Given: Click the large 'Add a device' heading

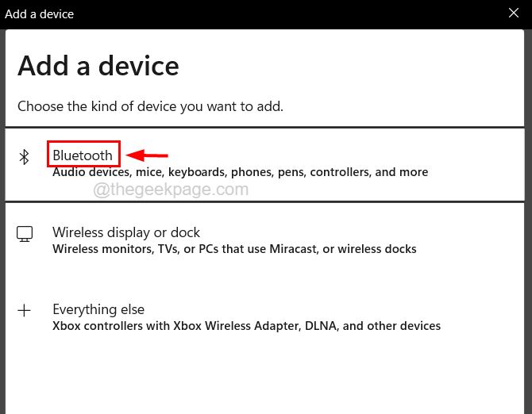Looking at the screenshot, I should tap(98, 66).
